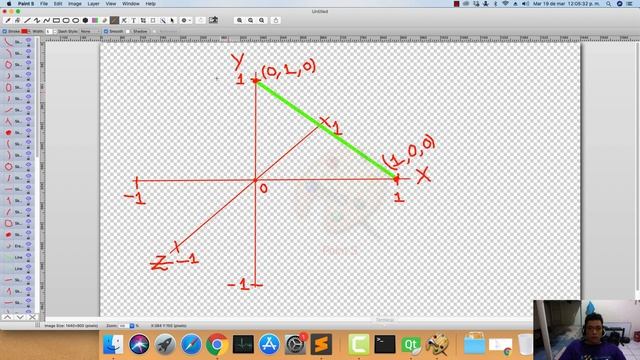Select the Ellipse shape tool
This screenshot has width=640, height=360.
[x=76, y=20]
